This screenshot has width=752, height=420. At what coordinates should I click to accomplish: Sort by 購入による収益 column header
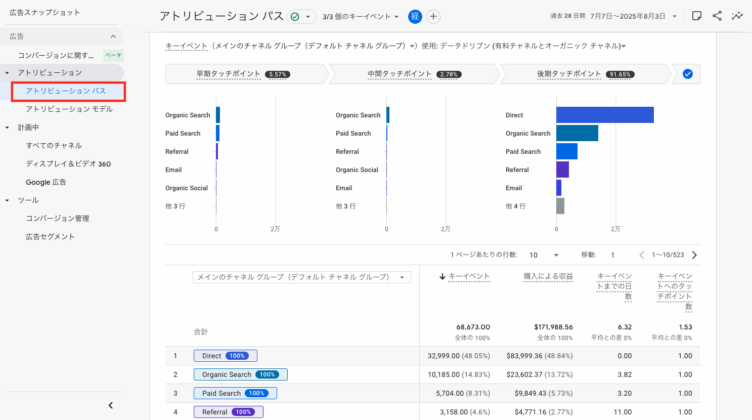[x=546, y=277]
